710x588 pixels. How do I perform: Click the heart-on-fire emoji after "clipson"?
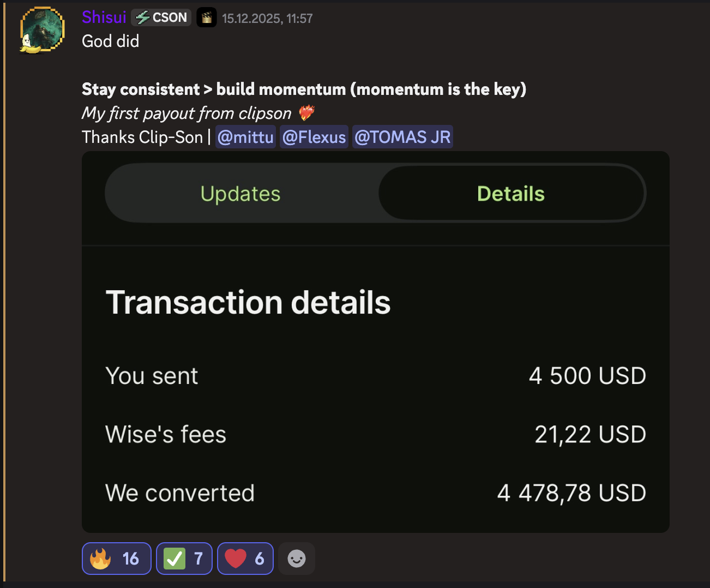coord(307,113)
